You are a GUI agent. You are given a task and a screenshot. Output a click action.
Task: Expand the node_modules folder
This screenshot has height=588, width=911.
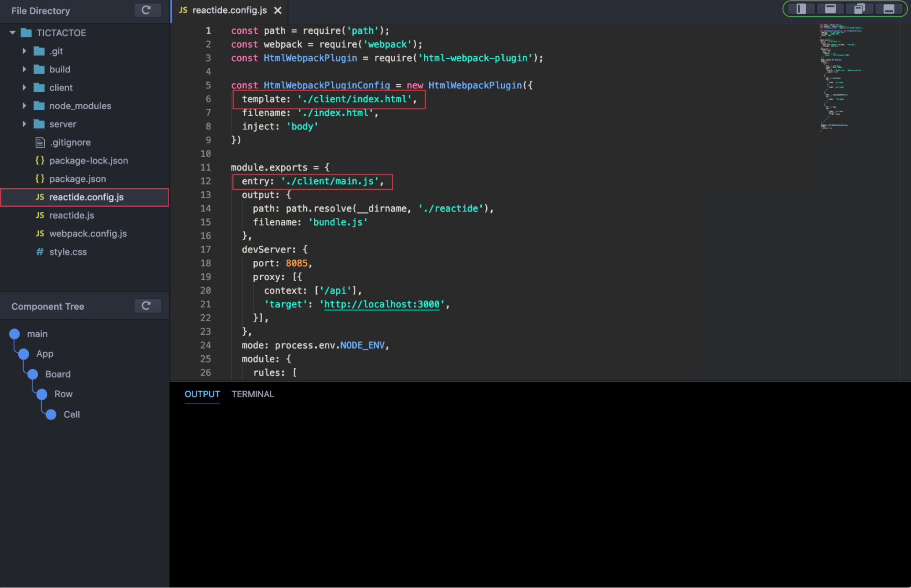[25, 106]
